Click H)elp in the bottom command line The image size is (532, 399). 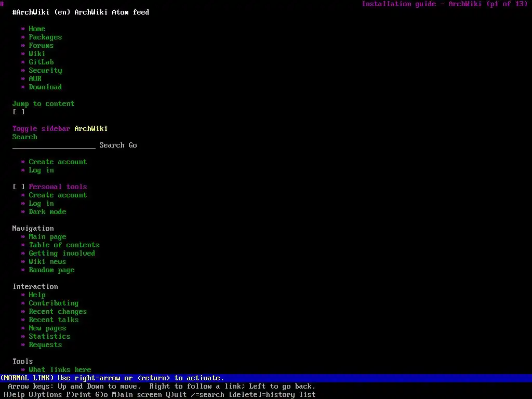(x=14, y=395)
